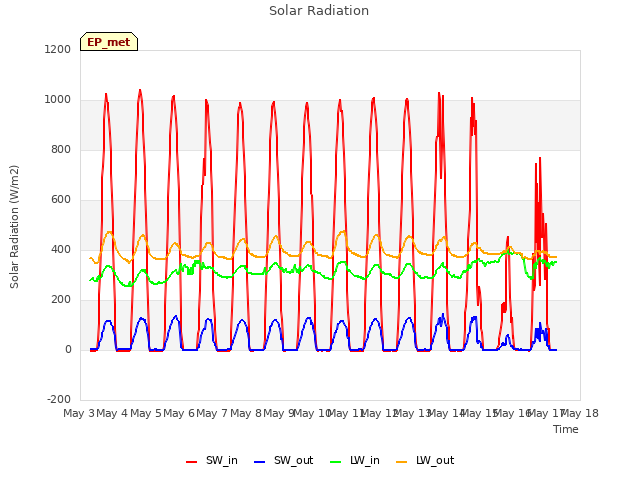Click the 600 y-axis tick label
This screenshot has height=480, width=640.
point(61,200)
